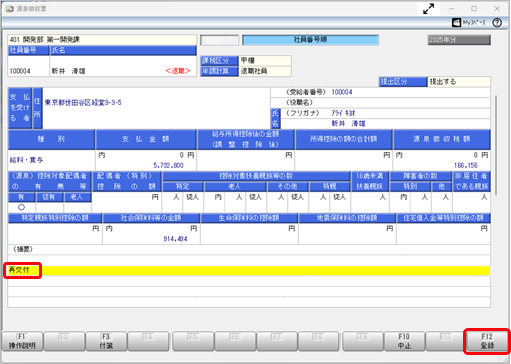Click the 16歳未満扶養親族 count cell
Image resolution: width=511 pixels, height=364 pixels.
pyautogui.click(x=370, y=202)
